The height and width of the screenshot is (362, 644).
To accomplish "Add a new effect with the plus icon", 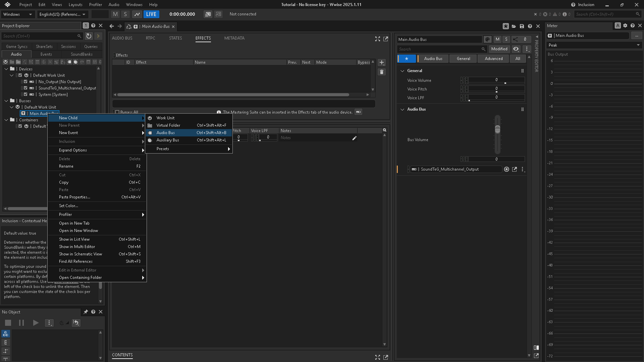I will pos(382,63).
